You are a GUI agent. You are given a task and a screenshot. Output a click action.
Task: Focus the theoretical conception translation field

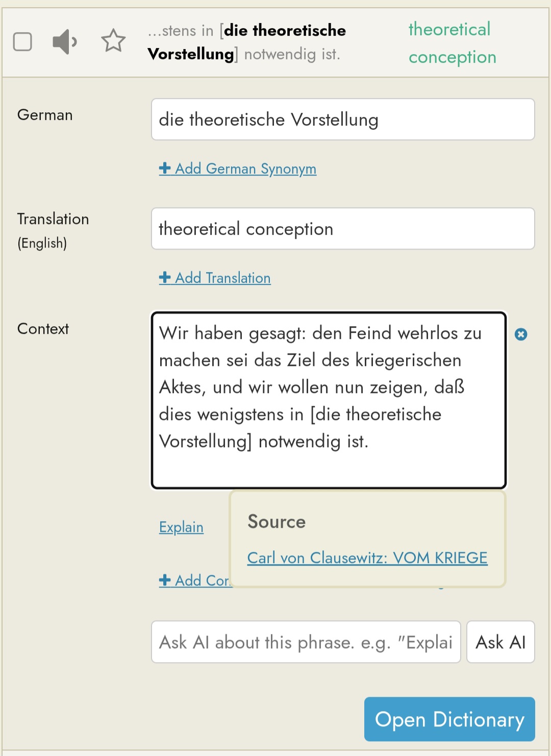click(x=343, y=229)
